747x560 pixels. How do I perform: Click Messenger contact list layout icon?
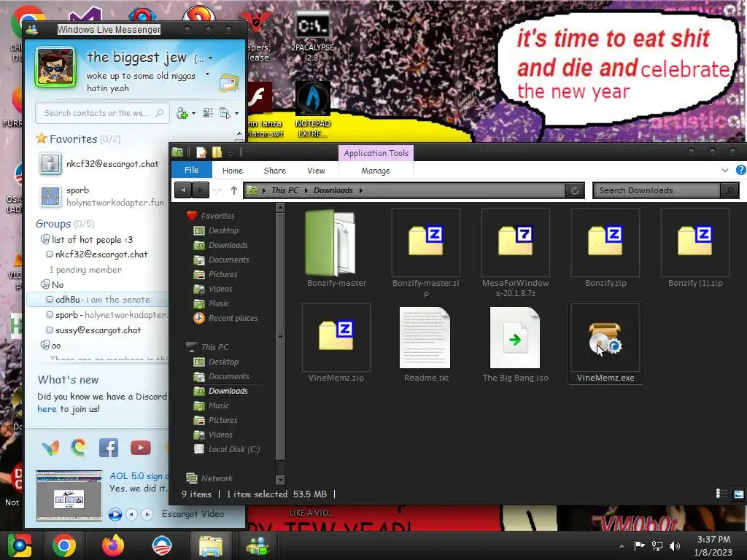[208, 113]
